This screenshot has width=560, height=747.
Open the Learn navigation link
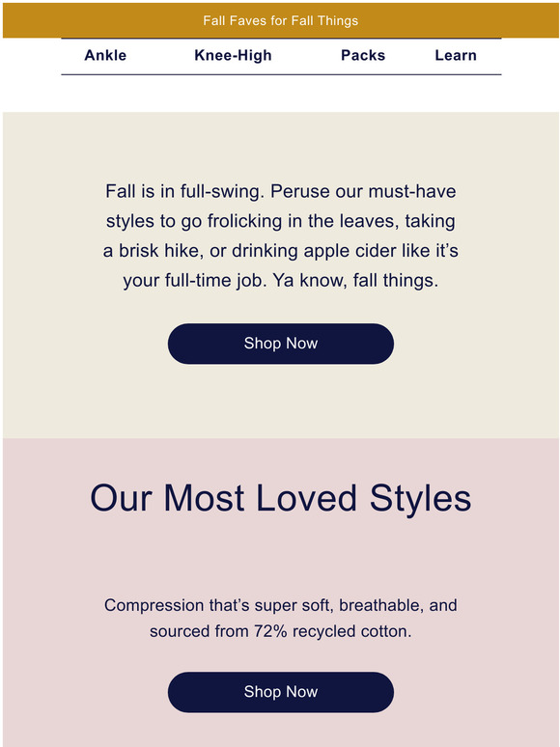pyautogui.click(x=456, y=55)
